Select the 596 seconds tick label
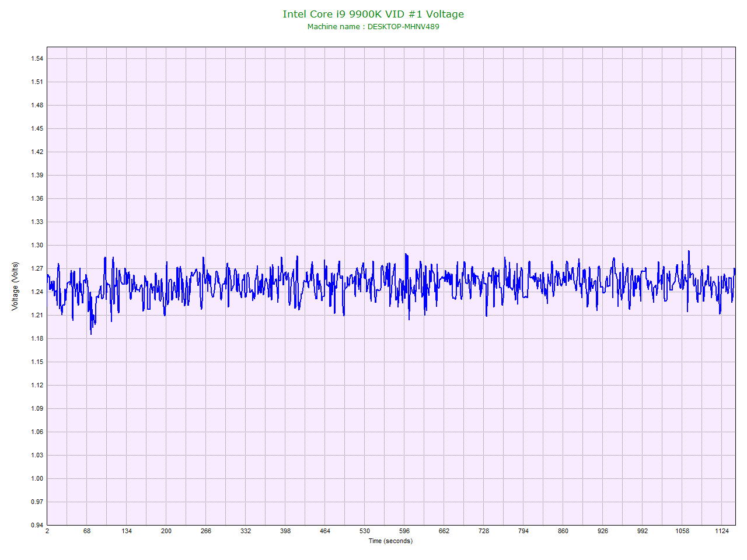 (x=404, y=531)
